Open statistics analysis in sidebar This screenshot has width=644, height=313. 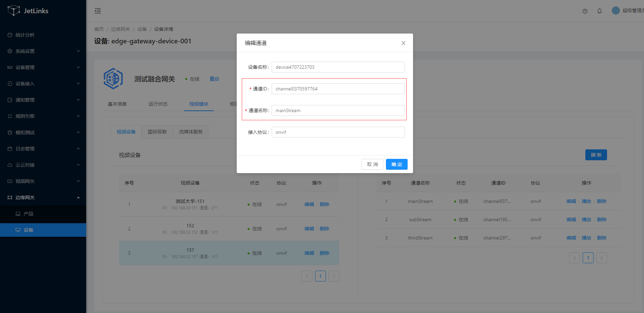(25, 35)
